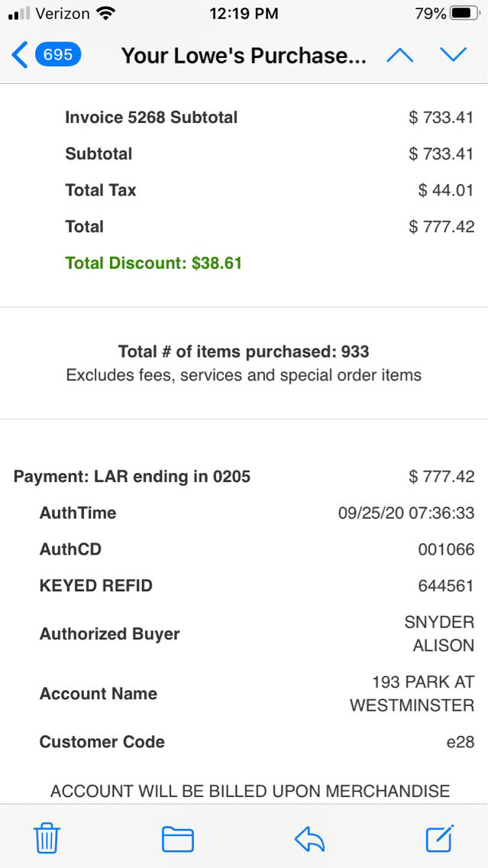
Task: Tap the reply arrow icon
Action: coord(309,839)
